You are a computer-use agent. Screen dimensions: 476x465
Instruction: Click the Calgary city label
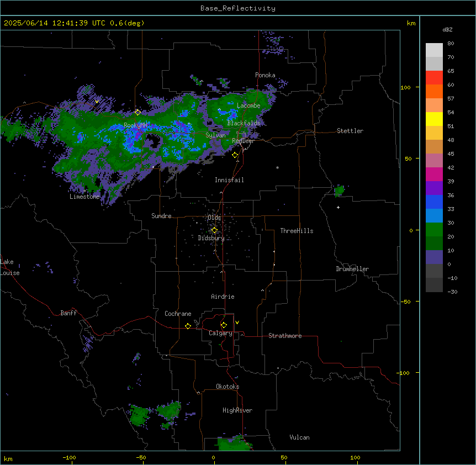pos(221,333)
